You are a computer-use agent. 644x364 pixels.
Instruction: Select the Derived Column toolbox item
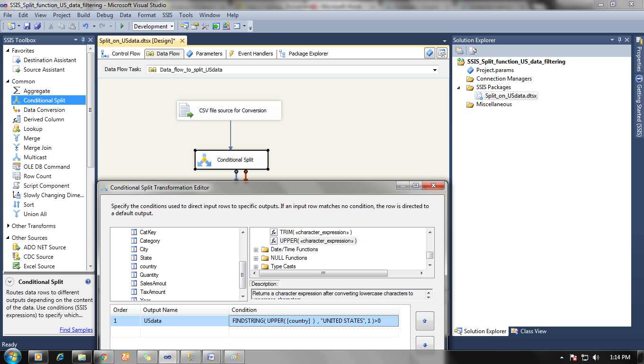point(44,119)
